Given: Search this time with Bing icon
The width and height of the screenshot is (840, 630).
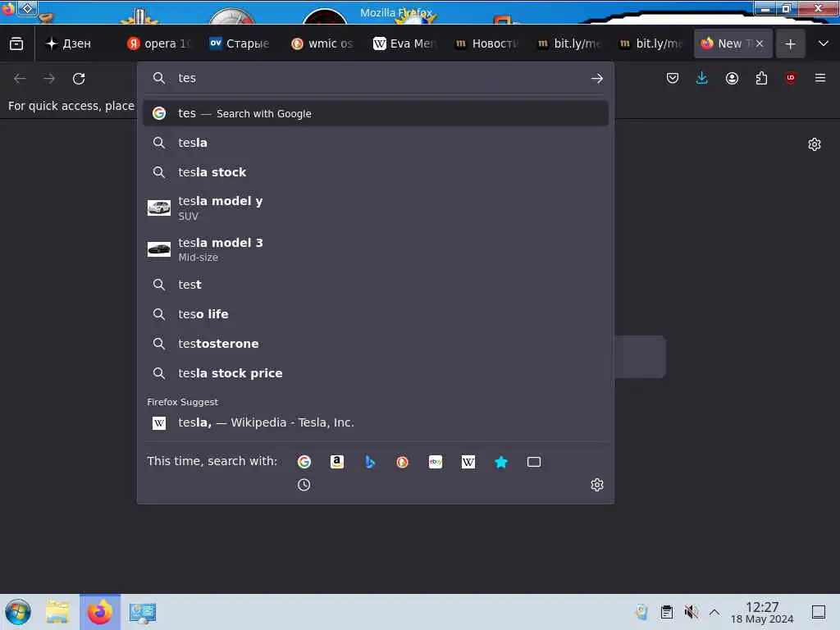Looking at the screenshot, I should coord(370,462).
